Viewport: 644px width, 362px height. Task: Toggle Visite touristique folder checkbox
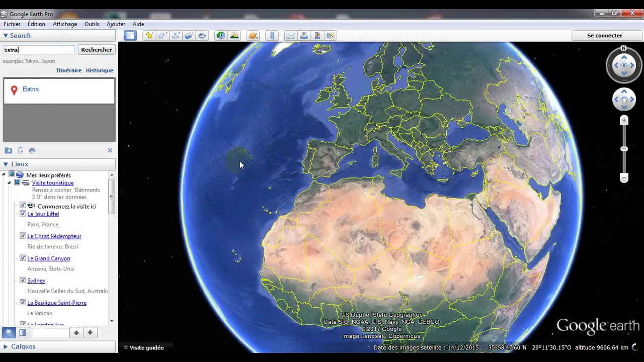click(x=17, y=183)
